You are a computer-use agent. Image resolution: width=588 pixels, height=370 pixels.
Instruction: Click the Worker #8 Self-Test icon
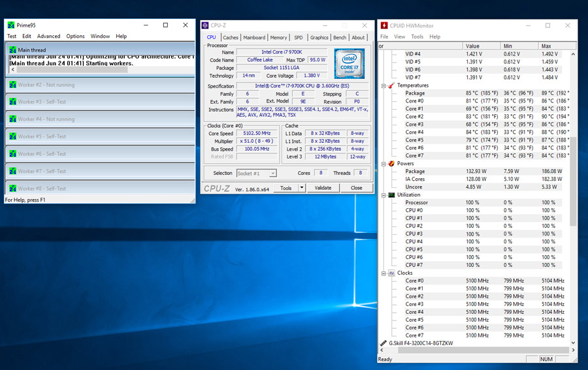(x=13, y=189)
